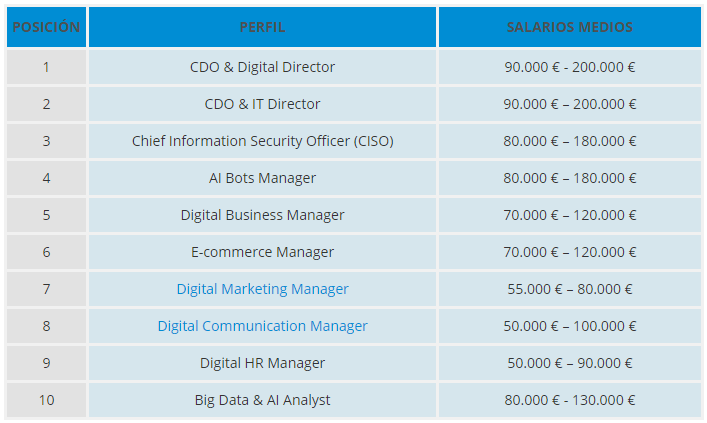Select the E-commerce Manager cell
This screenshot has width=707, height=423.
[262, 252]
